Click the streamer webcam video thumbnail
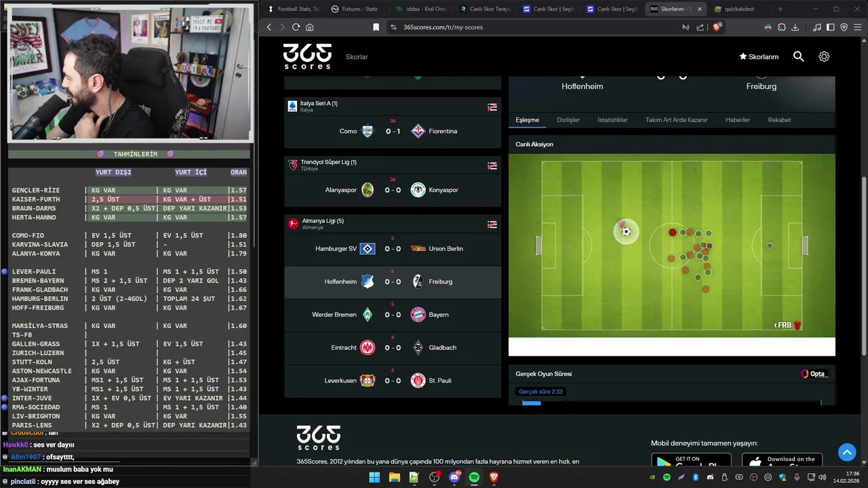Viewport: 868px width, 488px height. point(130,72)
